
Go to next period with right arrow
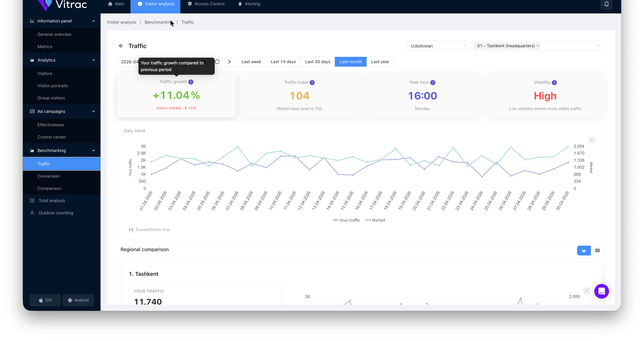(229, 62)
